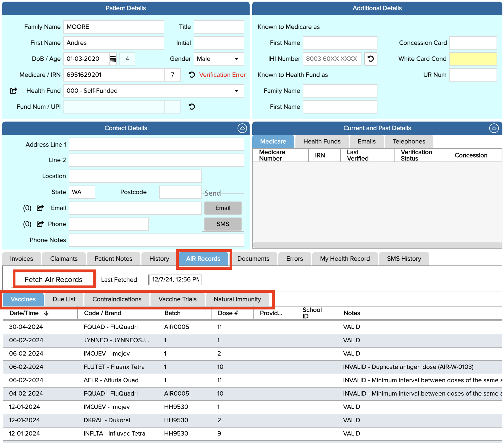Open the History tab
The height and width of the screenshot is (443, 504).
[159, 259]
